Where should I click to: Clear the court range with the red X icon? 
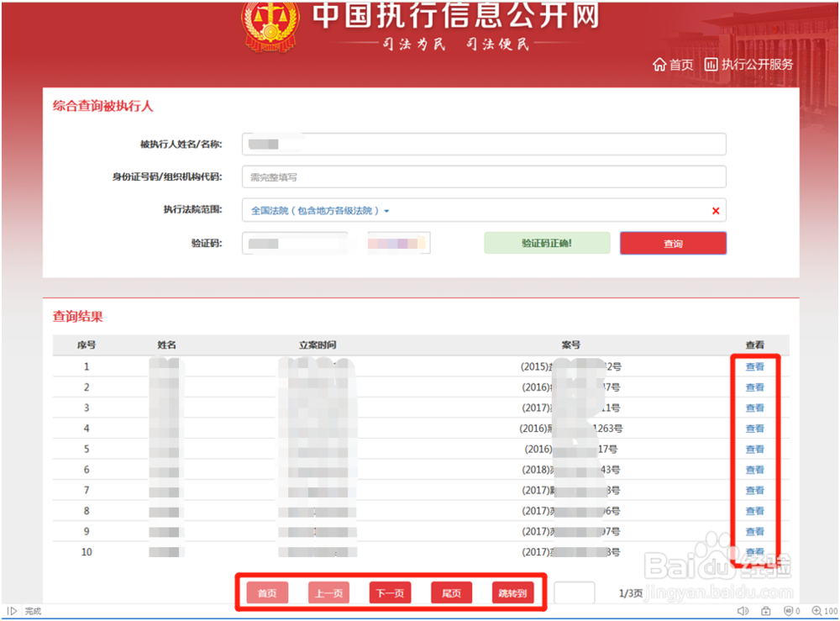coord(715,210)
